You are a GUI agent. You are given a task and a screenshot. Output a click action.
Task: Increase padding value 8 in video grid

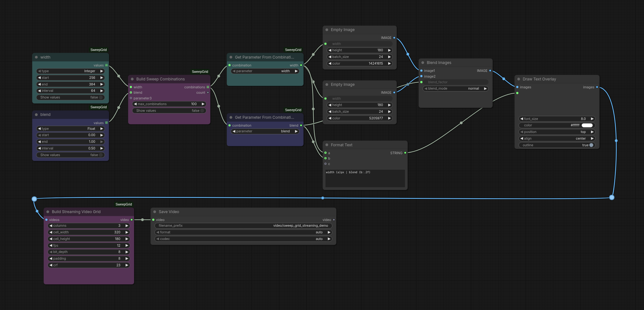click(127, 259)
